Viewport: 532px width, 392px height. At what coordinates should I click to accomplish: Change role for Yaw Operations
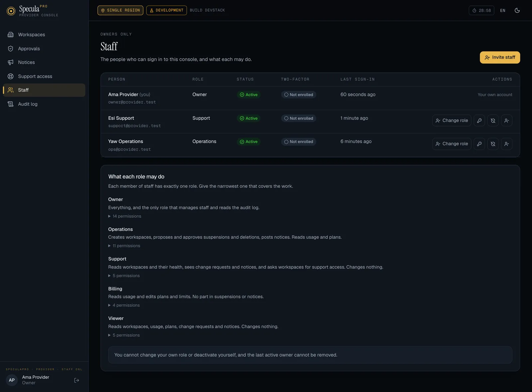452,144
